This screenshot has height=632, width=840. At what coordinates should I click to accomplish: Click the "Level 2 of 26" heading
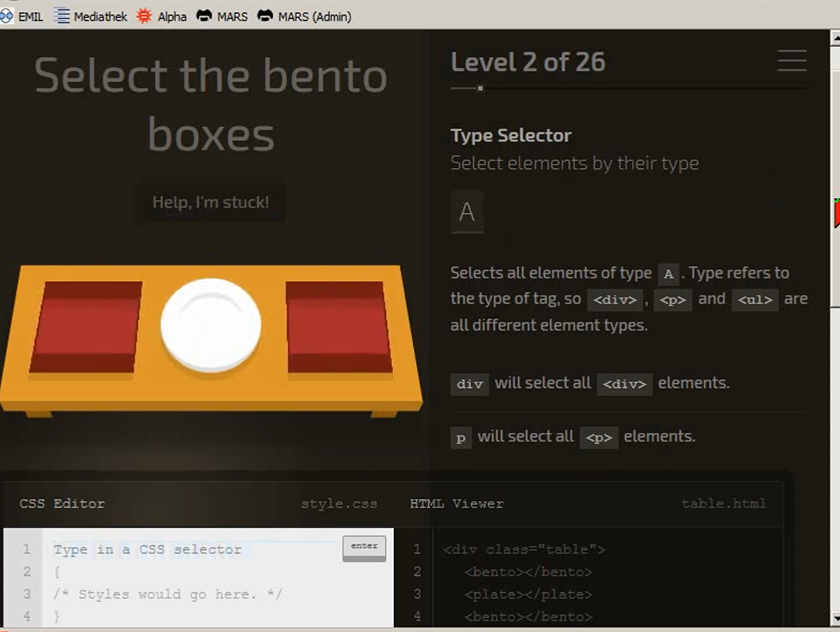tap(527, 62)
